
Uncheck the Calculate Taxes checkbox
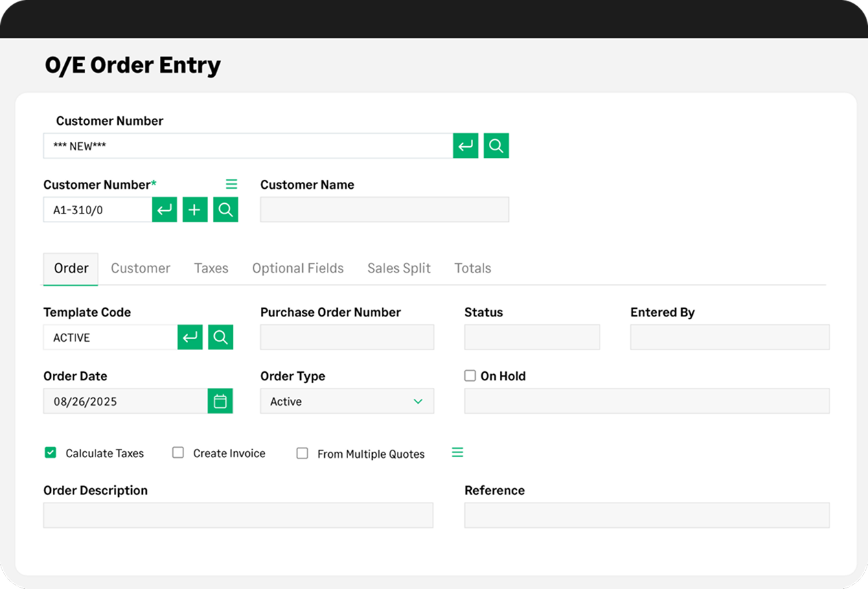50,452
